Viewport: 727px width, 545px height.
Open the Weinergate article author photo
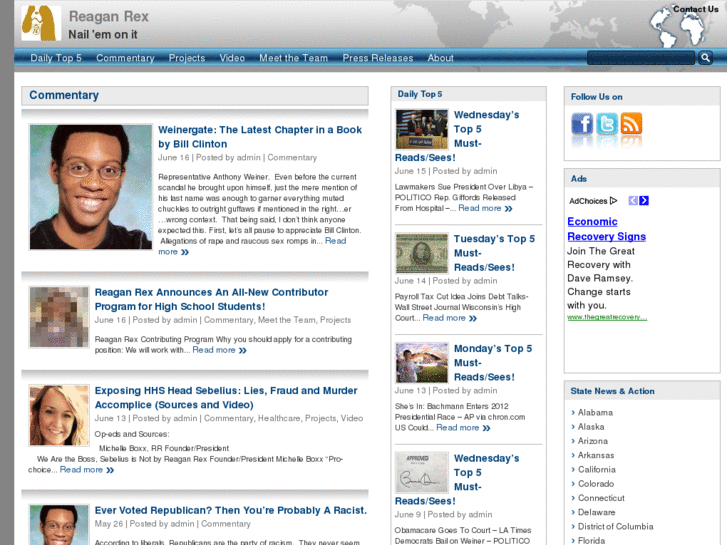[91, 187]
